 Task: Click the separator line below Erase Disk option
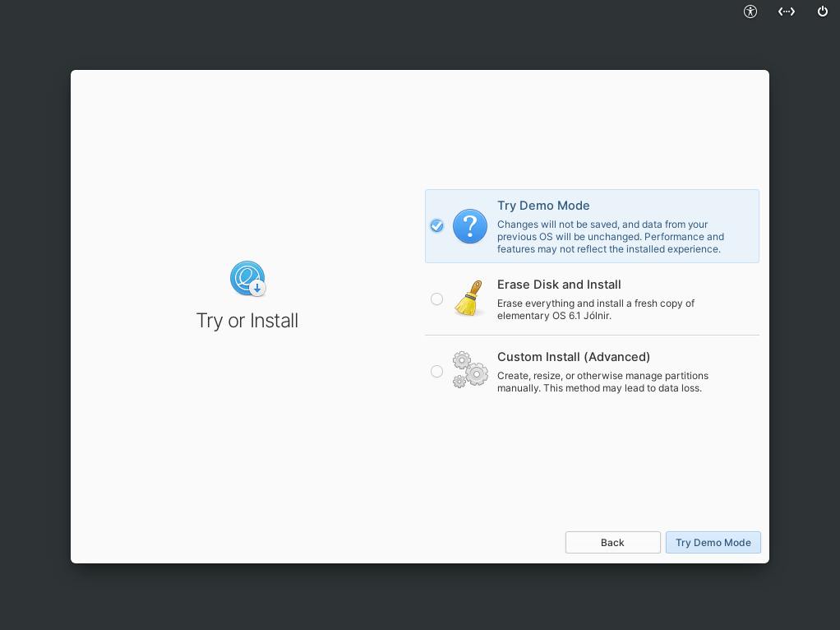click(x=592, y=335)
